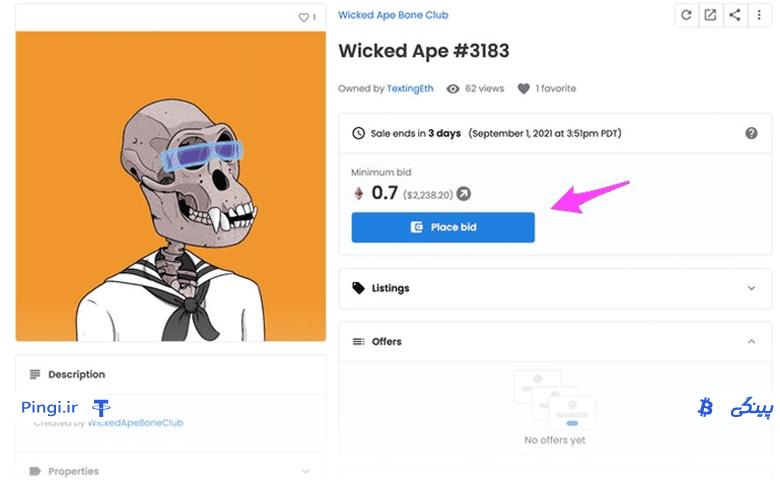The image size is (780, 480).
Task: Toggle favorite with the heart beside 1 favorite
Action: click(523, 89)
